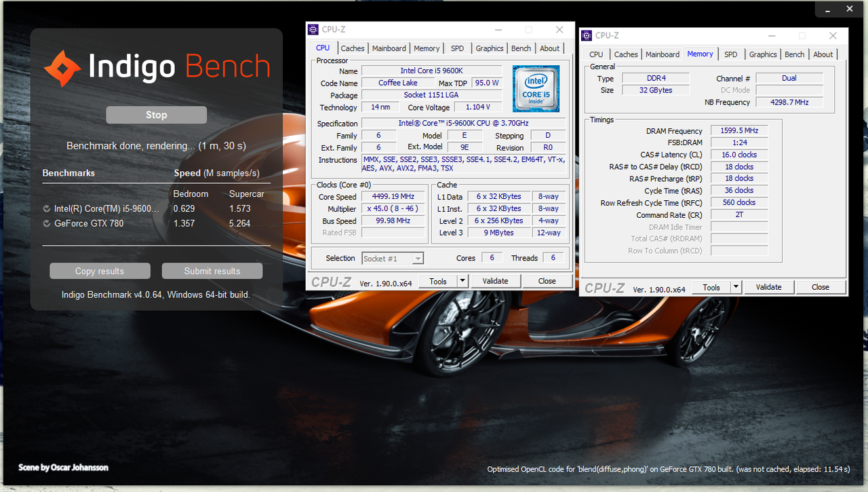Click the Cores count field
The width and height of the screenshot is (868, 492).
pyautogui.click(x=492, y=258)
